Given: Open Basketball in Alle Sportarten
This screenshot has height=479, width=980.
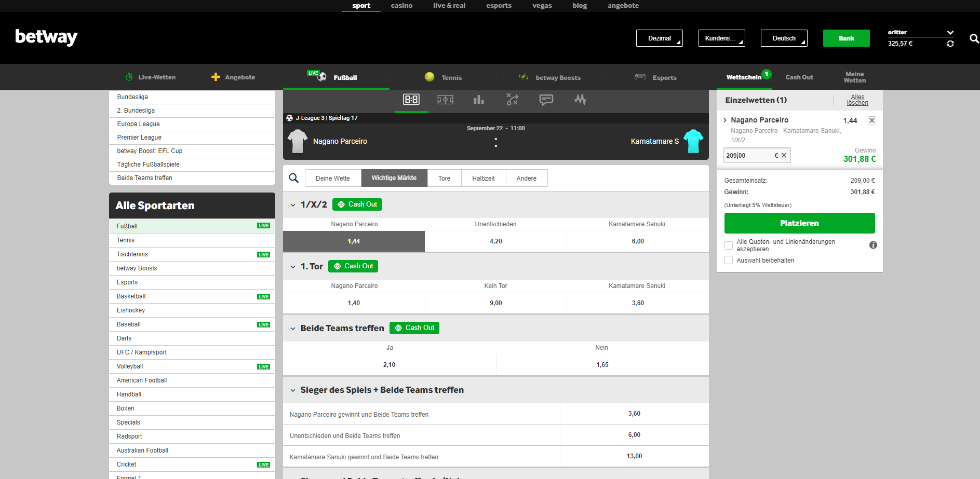Looking at the screenshot, I should [x=192, y=296].
